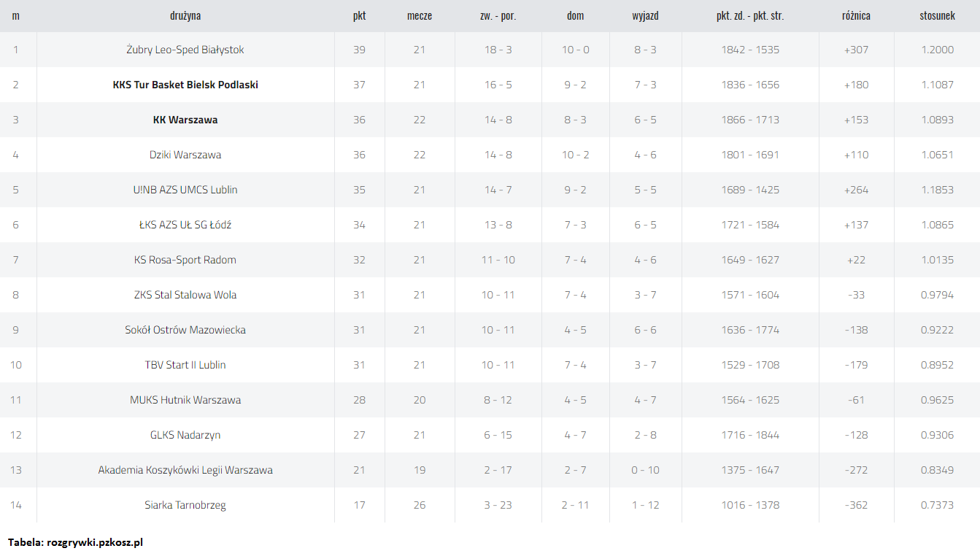This screenshot has width=980, height=559.
Task: Open KKS Tur Basket Bielsk Podlaski
Action: 185,85
